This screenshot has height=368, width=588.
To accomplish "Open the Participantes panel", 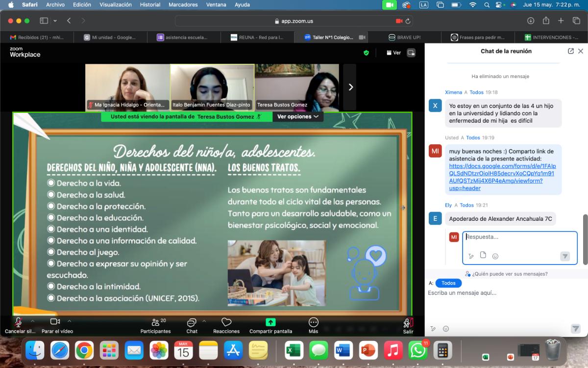I will click(156, 322).
